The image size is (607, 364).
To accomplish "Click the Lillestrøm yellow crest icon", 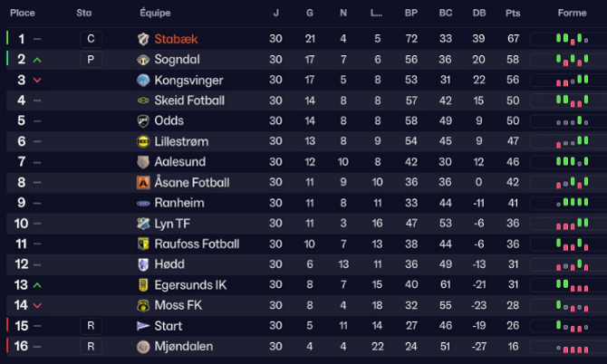I will (x=143, y=141).
